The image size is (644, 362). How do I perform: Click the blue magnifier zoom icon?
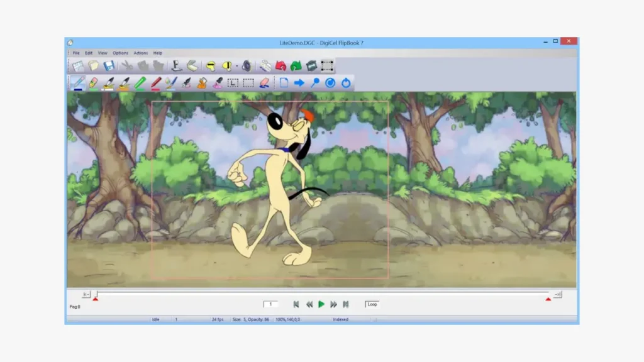pos(314,83)
